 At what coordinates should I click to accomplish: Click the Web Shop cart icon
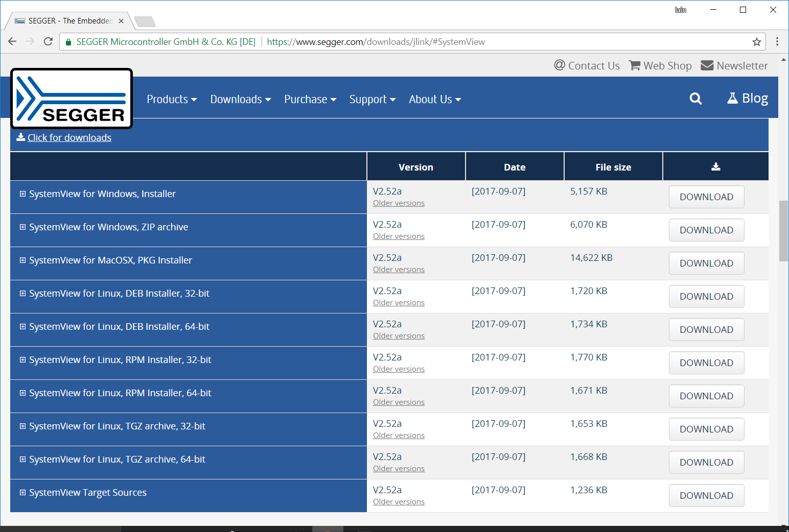click(634, 65)
